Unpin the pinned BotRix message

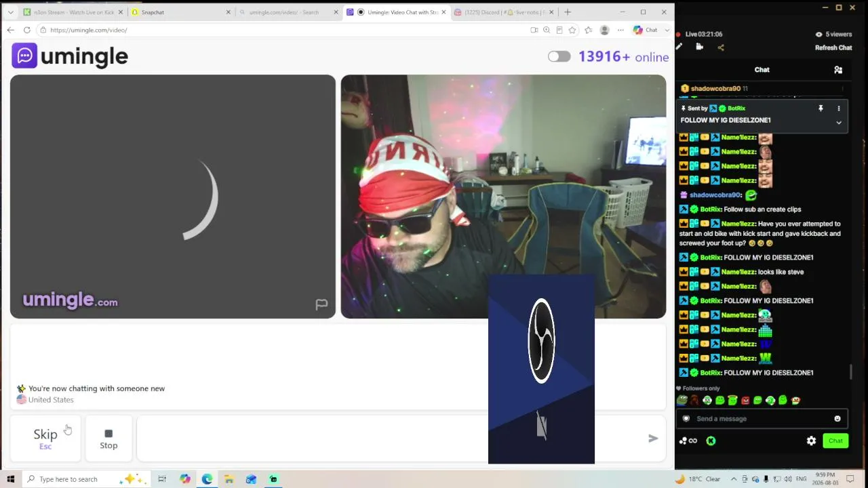coord(821,108)
